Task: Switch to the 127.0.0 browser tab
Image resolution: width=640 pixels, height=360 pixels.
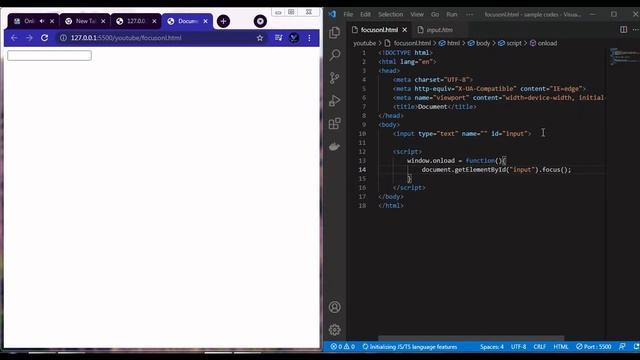Action: [x=136, y=21]
